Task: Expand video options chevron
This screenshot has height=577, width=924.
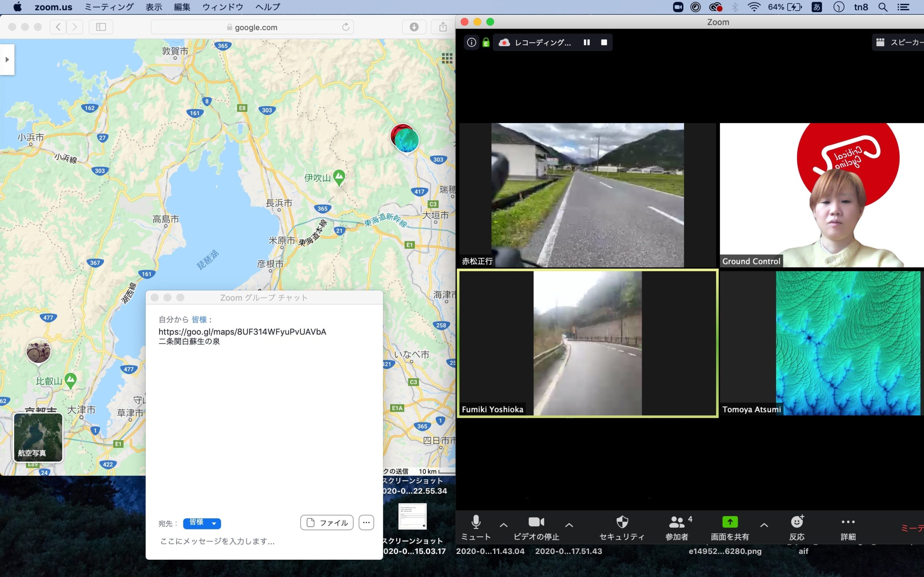Action: click(569, 525)
